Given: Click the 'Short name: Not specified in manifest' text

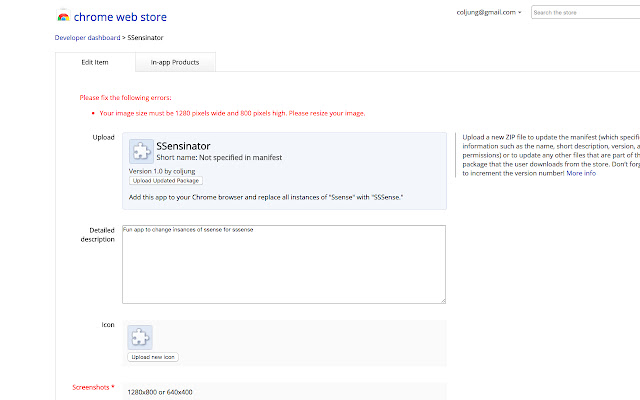Looking at the screenshot, I should (x=219, y=158).
